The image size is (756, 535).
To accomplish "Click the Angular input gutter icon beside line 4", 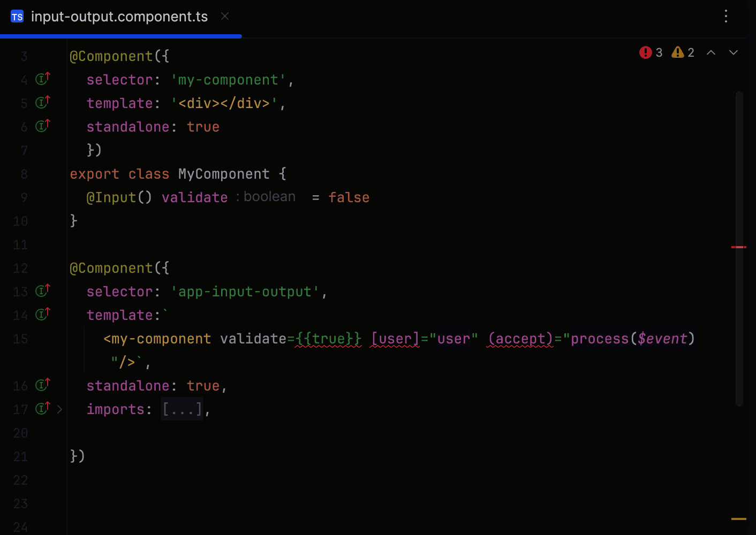I will 42,78.
